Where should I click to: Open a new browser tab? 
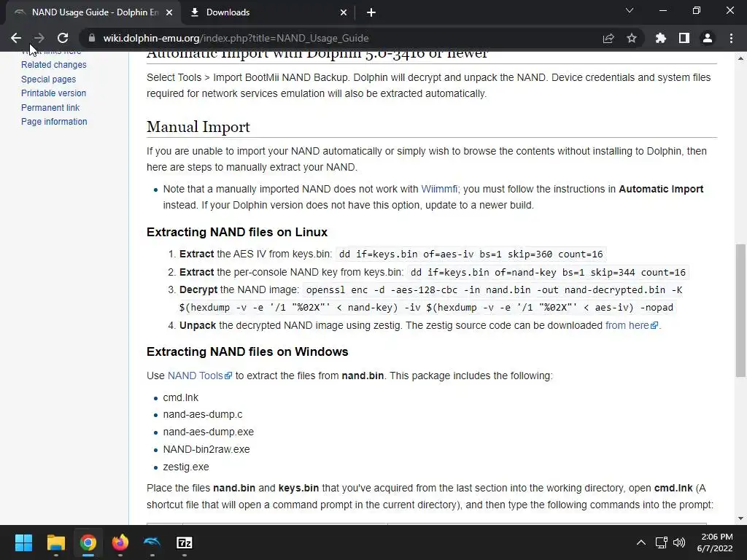[x=371, y=12]
